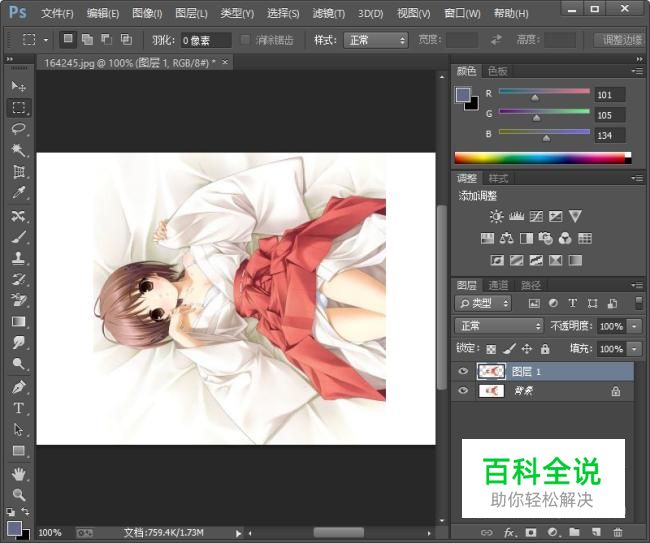Enable the 消除锯齿 checkbox
The width and height of the screenshot is (650, 543).
coord(246,40)
